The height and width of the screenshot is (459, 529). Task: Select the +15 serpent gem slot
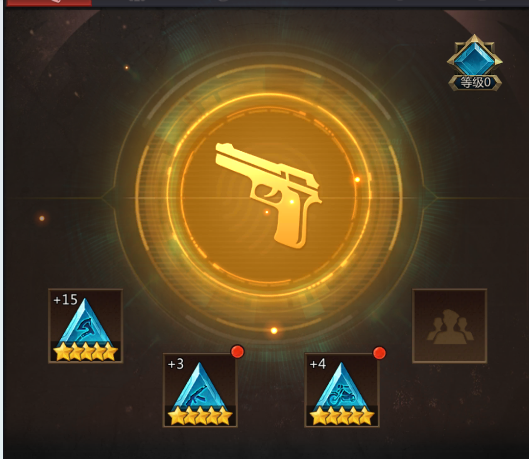[x=85, y=326]
